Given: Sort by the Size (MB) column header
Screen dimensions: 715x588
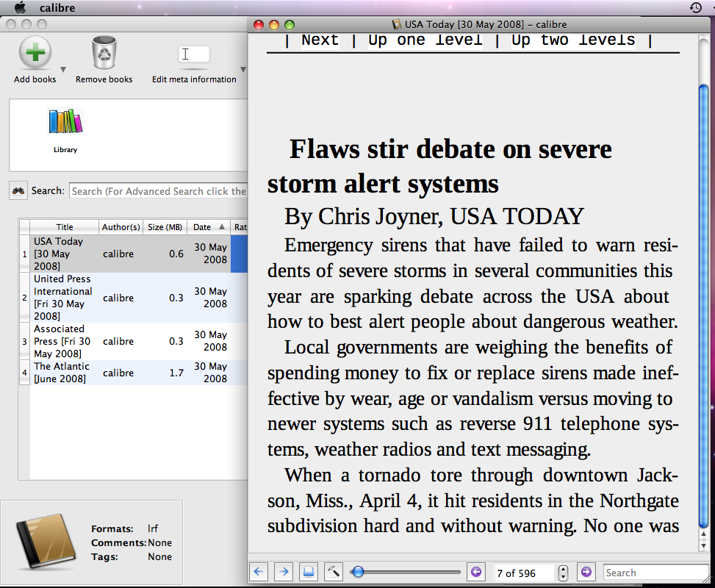Looking at the screenshot, I should [165, 226].
